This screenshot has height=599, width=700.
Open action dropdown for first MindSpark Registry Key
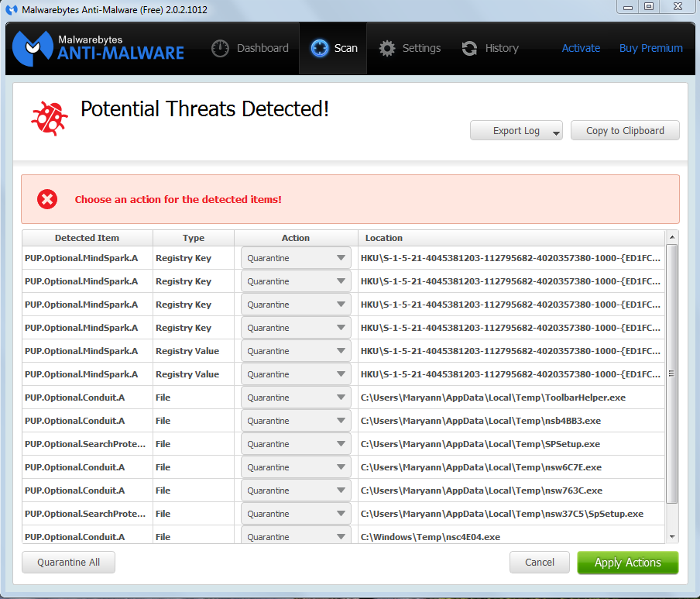tap(296, 258)
